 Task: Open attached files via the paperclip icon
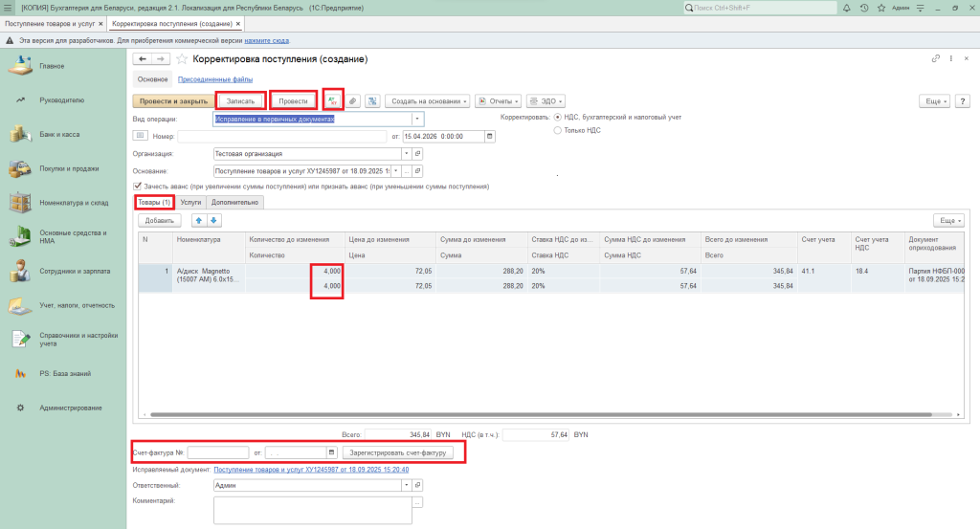tap(353, 100)
